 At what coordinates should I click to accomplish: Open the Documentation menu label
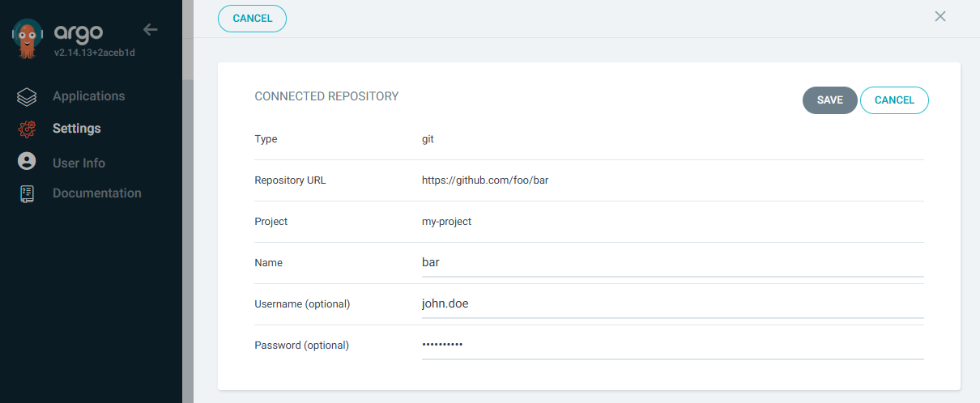(97, 193)
